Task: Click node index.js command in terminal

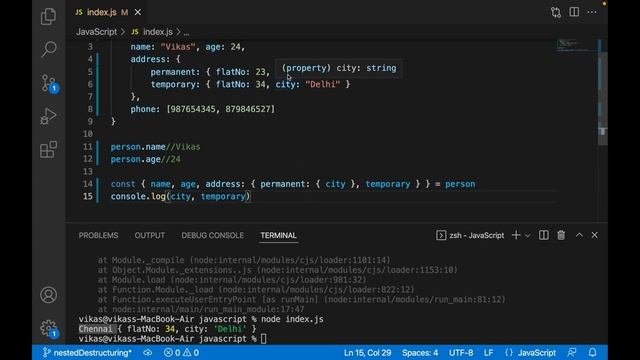Action: click(x=292, y=319)
